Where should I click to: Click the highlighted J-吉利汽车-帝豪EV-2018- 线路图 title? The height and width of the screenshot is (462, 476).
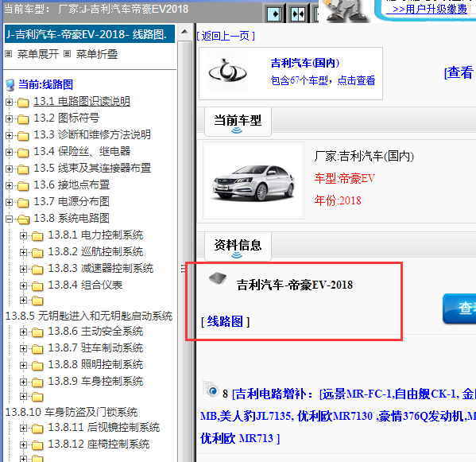point(90,33)
